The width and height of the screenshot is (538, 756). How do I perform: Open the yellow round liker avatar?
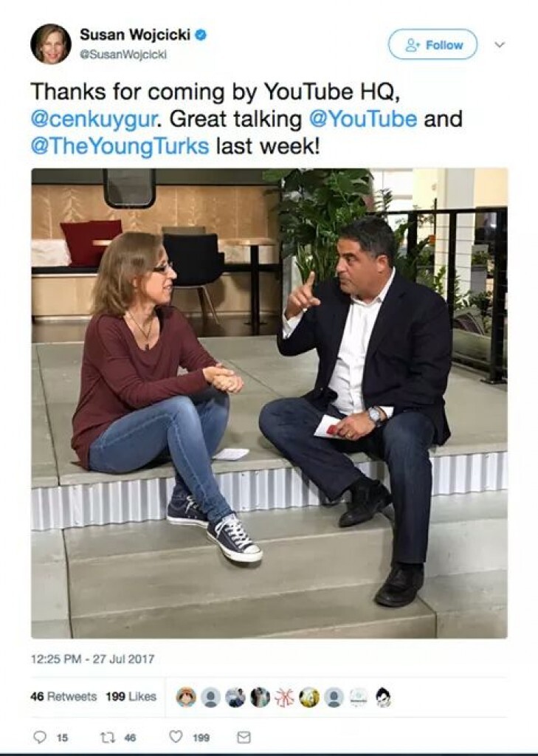309,697
